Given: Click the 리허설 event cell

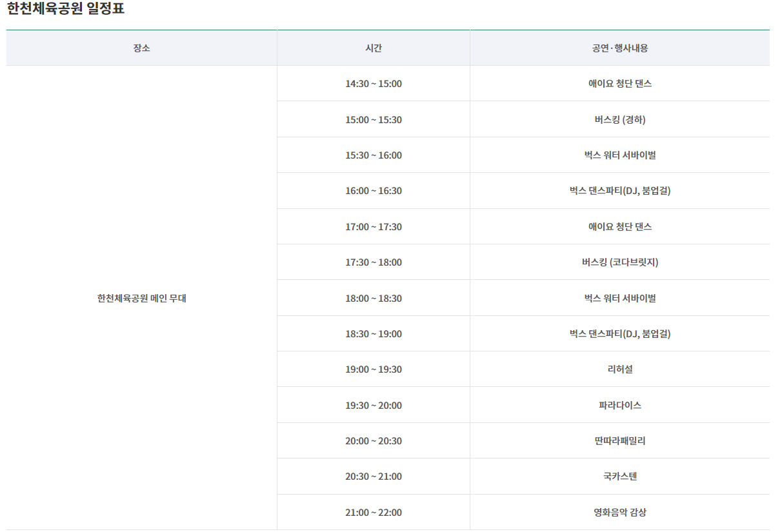Looking at the screenshot, I should coord(620,369).
